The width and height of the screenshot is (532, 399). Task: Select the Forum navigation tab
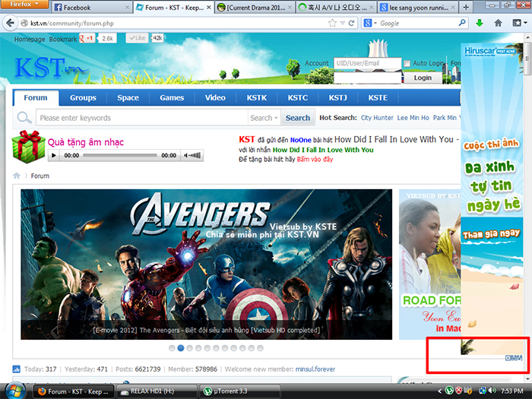coord(36,98)
